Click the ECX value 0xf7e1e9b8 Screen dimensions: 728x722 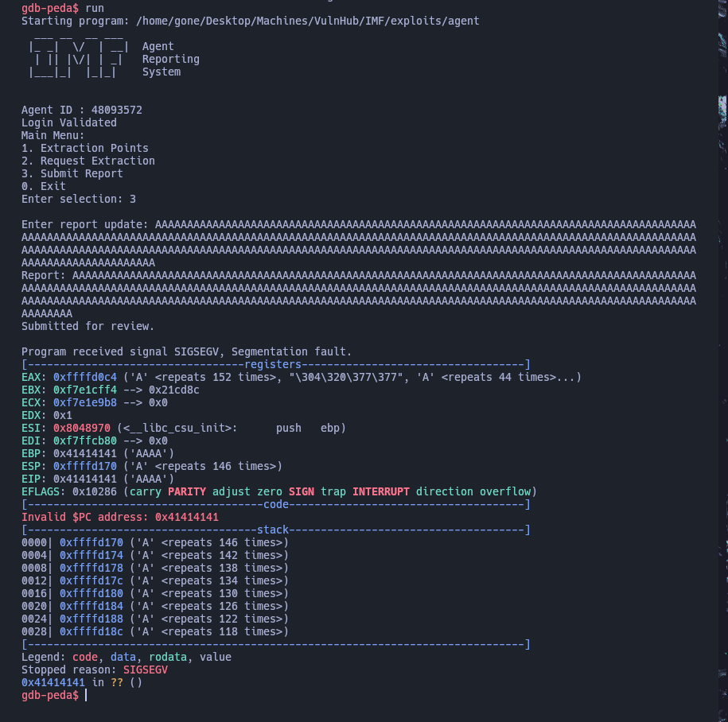tap(85, 402)
